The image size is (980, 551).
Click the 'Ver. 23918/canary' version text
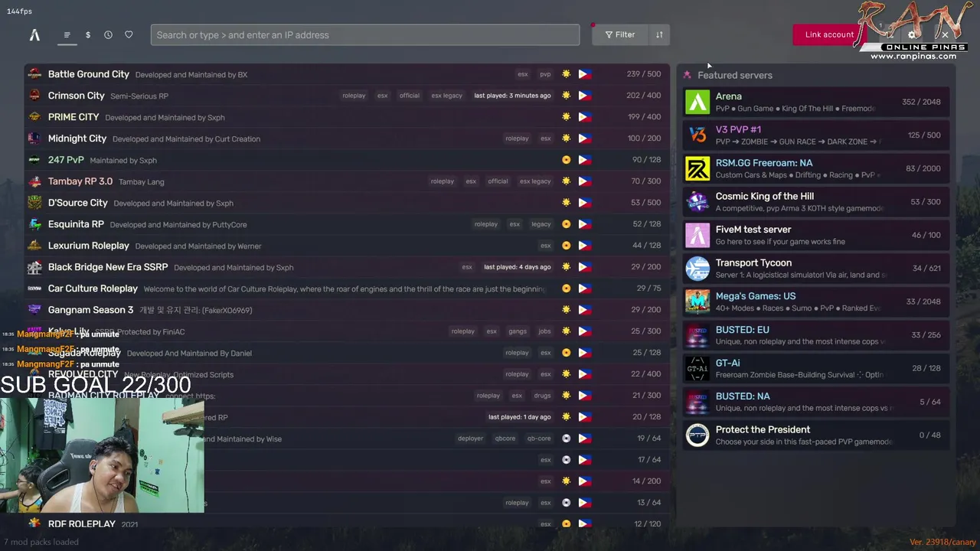942,542
